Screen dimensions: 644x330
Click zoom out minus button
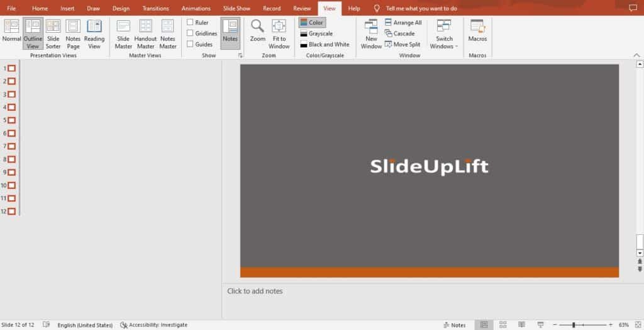coord(555,325)
